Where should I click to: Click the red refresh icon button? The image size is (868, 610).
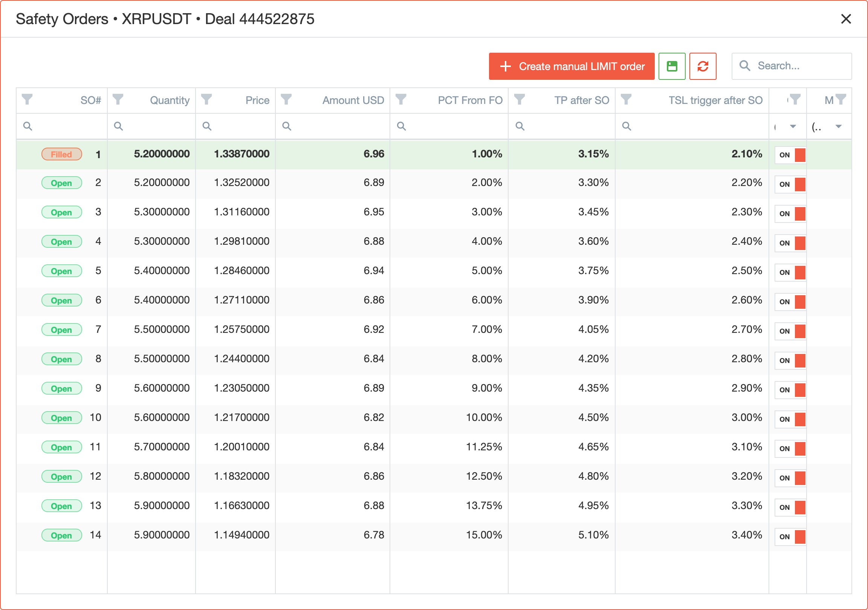[703, 66]
